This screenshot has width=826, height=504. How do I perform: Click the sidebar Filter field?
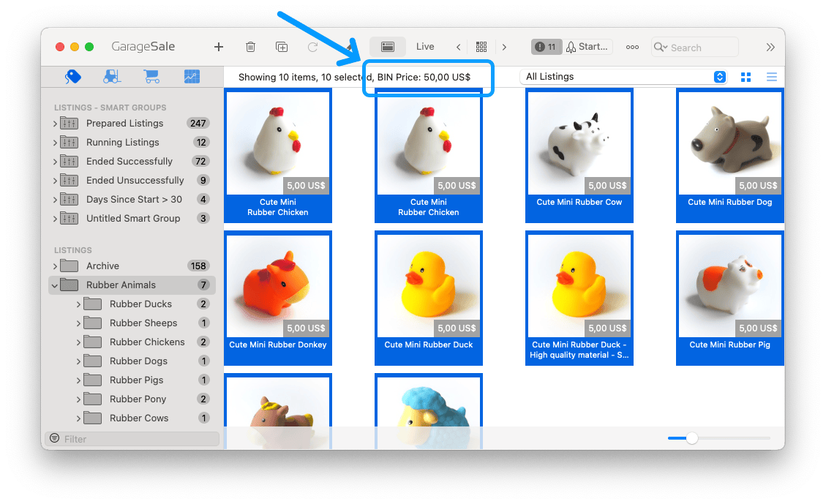[132, 439]
